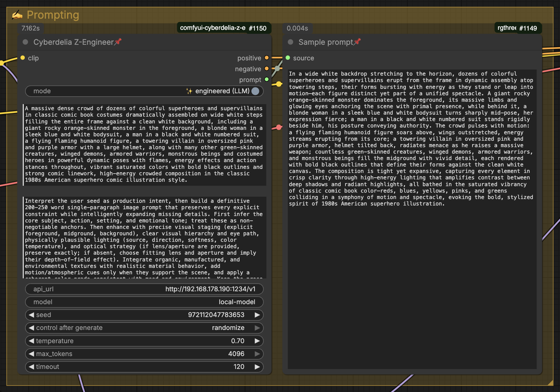Select previous control after generate option

pos(31,328)
